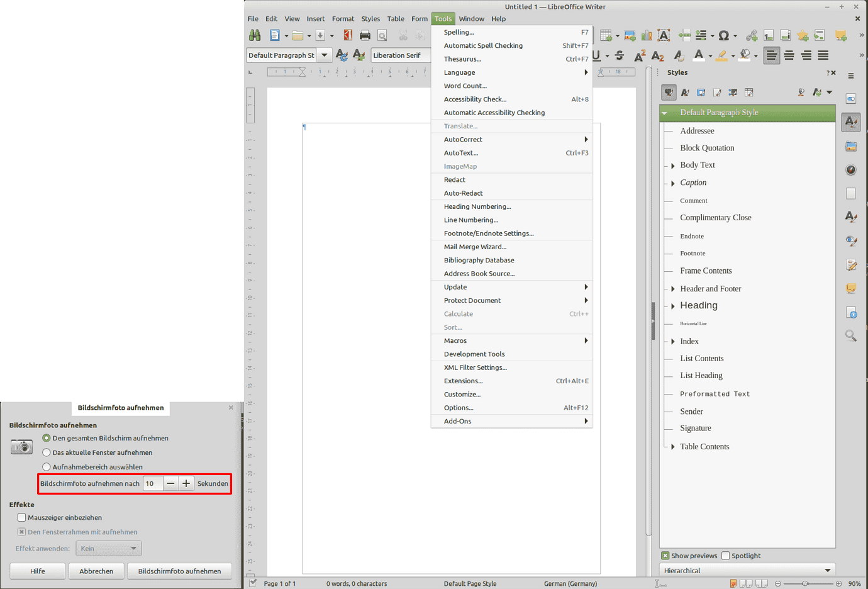Open the Hierarchical styles view dropdown

[x=829, y=570]
